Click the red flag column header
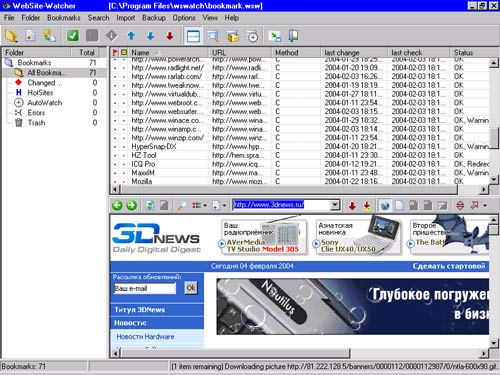This screenshot has height=375, width=500. point(115,52)
